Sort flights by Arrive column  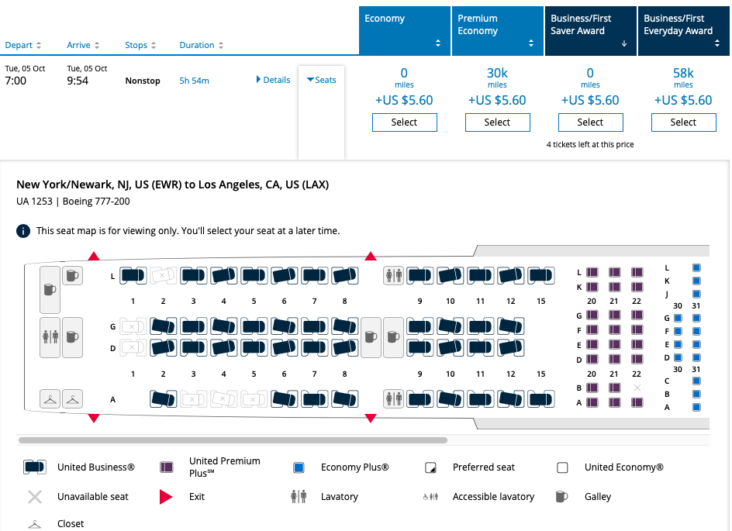83,45
